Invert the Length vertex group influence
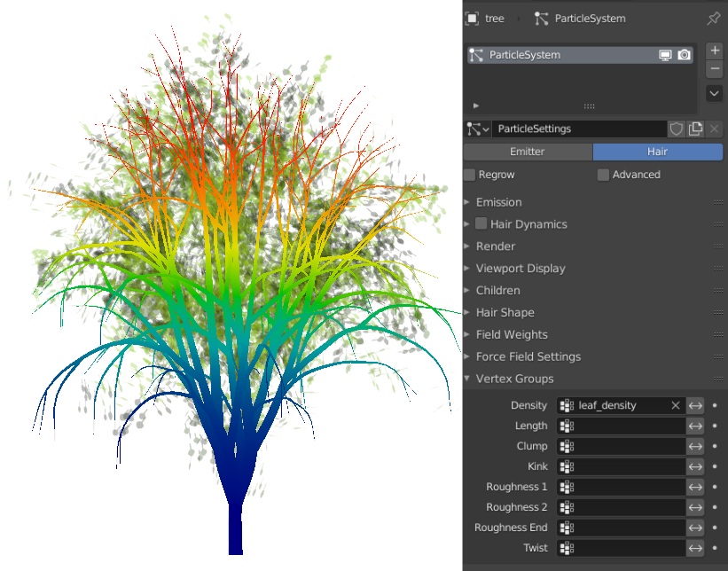This screenshot has height=571, width=728. (x=695, y=426)
